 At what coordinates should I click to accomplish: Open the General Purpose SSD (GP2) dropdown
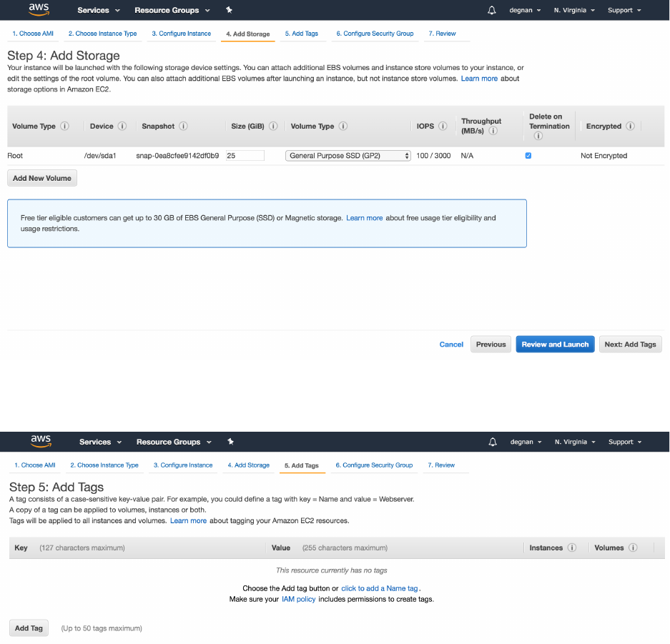[x=348, y=156]
